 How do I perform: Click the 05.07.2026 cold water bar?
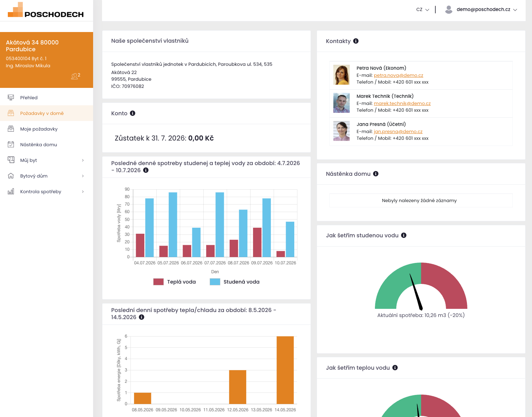click(173, 225)
